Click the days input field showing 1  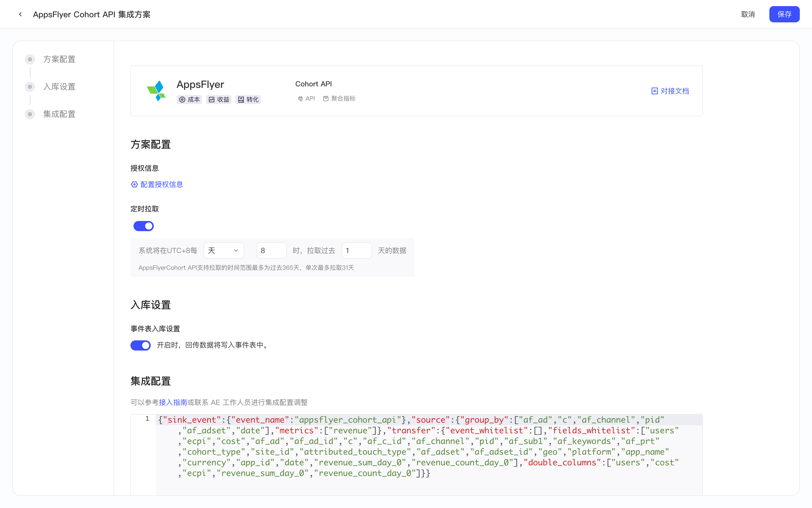[356, 250]
